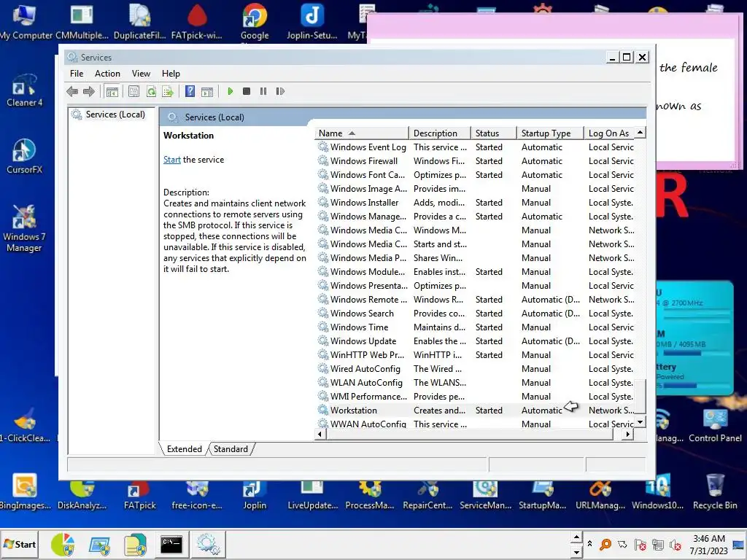Select the Windows Search service

[476, 314]
